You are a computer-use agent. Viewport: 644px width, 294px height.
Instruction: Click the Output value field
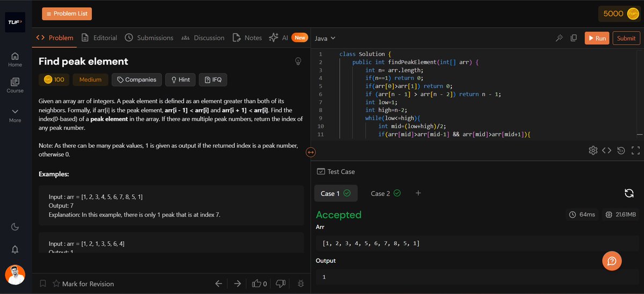tap(477, 276)
